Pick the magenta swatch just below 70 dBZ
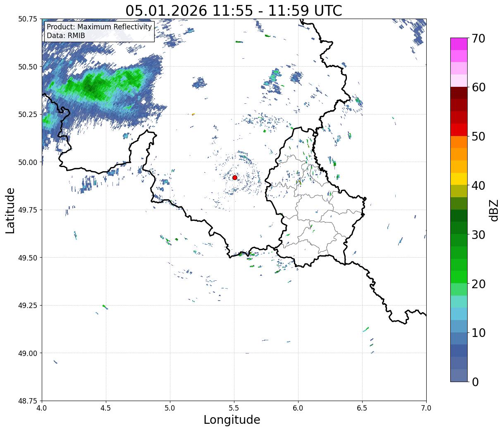Screen dimensions: 504x430 click(x=459, y=44)
